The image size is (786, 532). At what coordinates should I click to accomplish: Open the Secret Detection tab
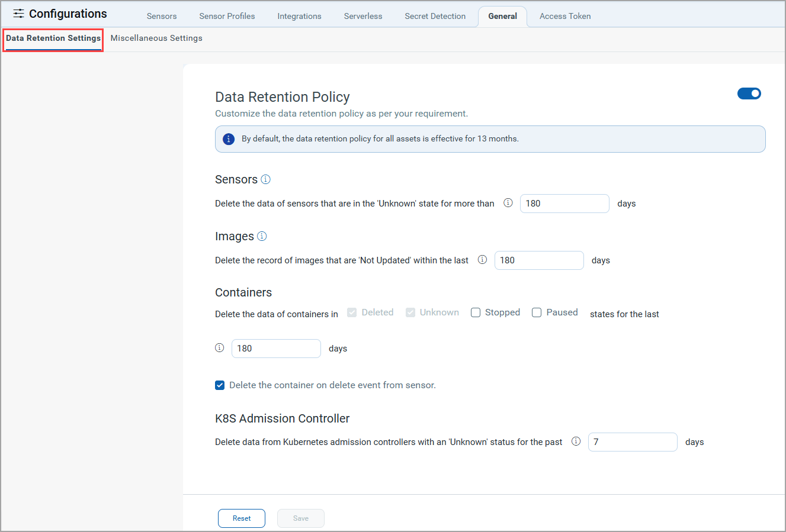point(435,16)
